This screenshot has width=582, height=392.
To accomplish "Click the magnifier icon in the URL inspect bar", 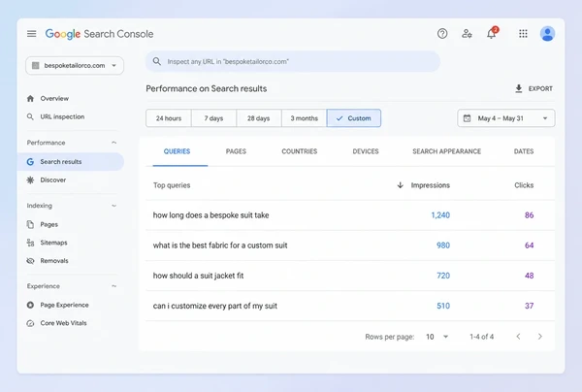I will point(156,61).
